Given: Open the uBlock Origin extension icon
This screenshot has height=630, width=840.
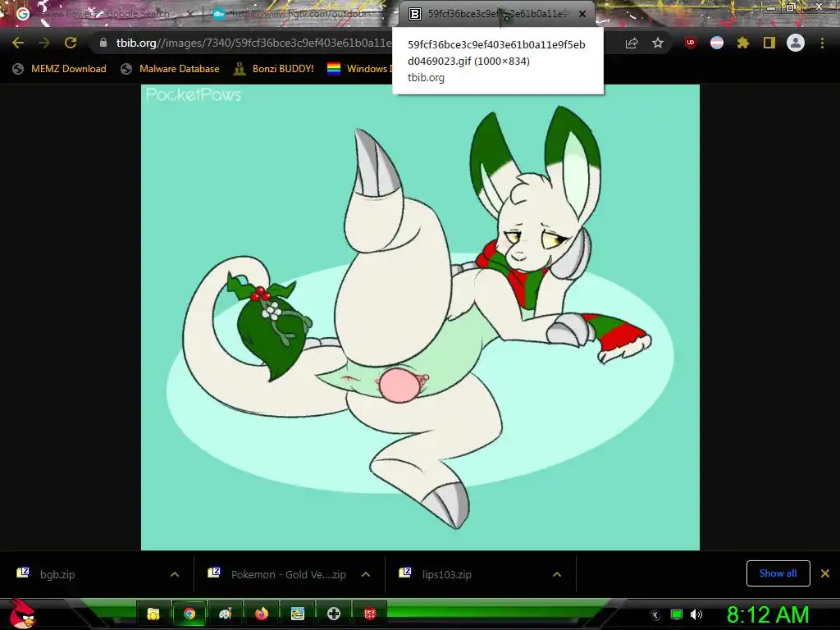Looking at the screenshot, I should pyautogui.click(x=691, y=43).
